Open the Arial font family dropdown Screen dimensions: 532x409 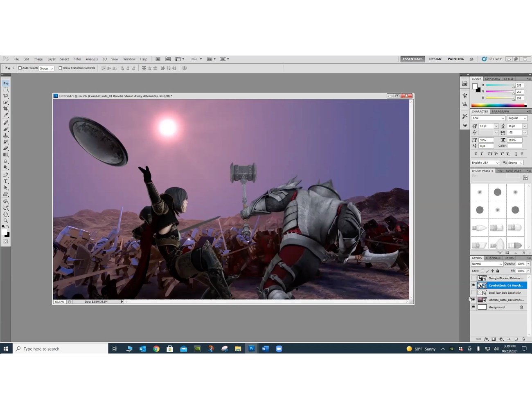[488, 118]
